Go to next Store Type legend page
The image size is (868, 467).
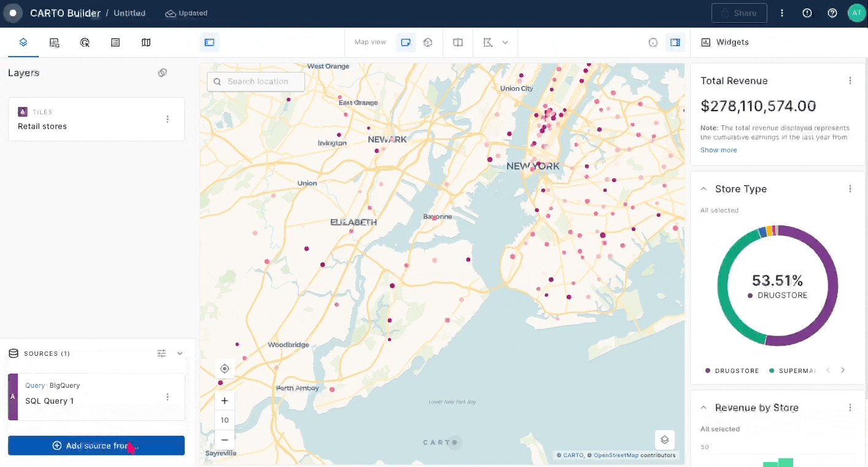843,370
